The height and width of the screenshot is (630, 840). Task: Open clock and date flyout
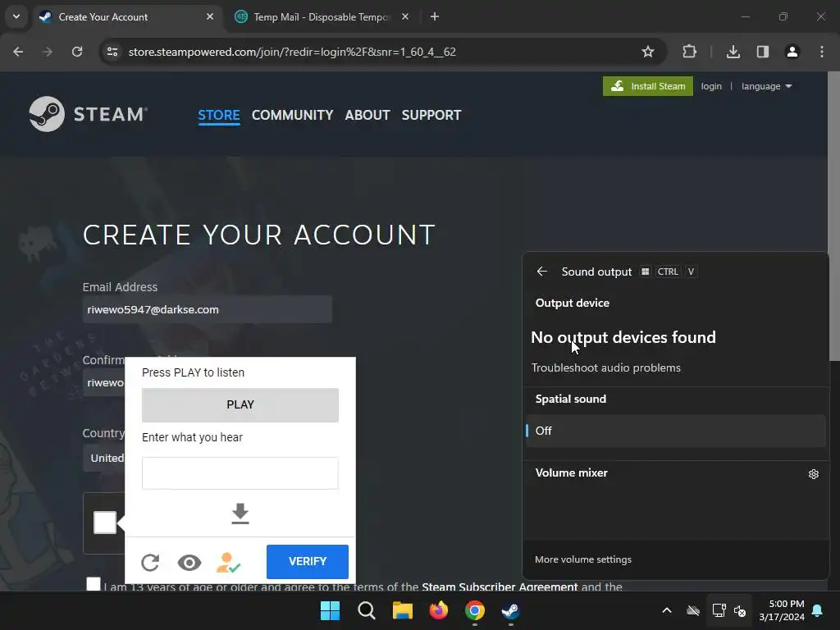782,610
